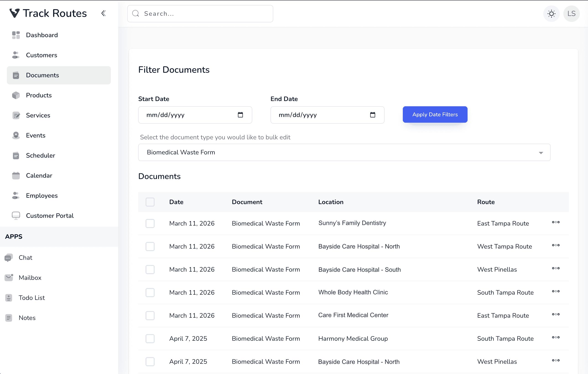588x374 pixels.
Task: Open actions menu for Sunny's Family Dentistry row
Action: [x=556, y=222]
